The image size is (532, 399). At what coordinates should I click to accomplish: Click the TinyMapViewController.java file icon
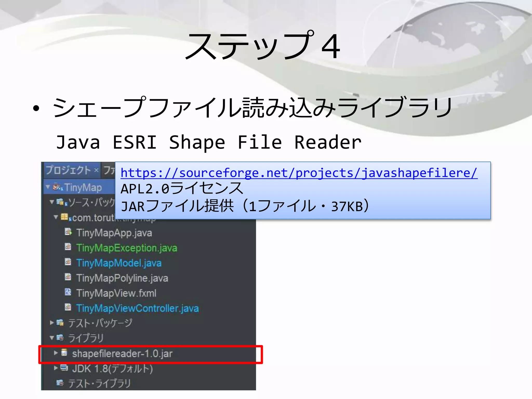tap(68, 307)
